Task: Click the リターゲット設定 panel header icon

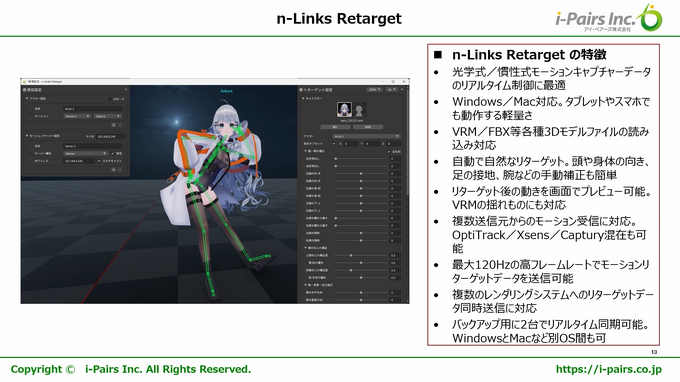Action: [301, 90]
